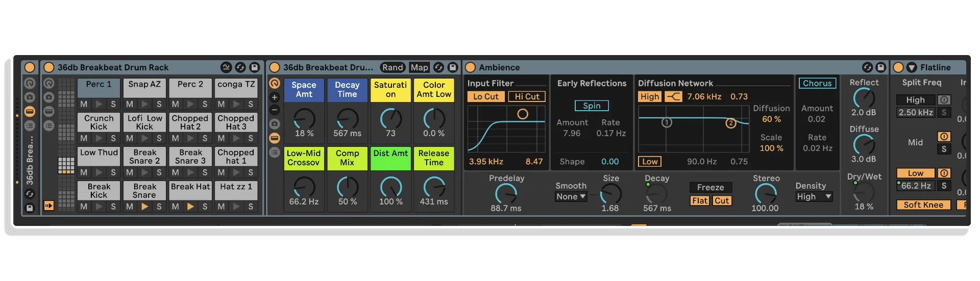The height and width of the screenshot is (281, 980).
Task: Play the Break Hat pad
Action: (x=190, y=207)
